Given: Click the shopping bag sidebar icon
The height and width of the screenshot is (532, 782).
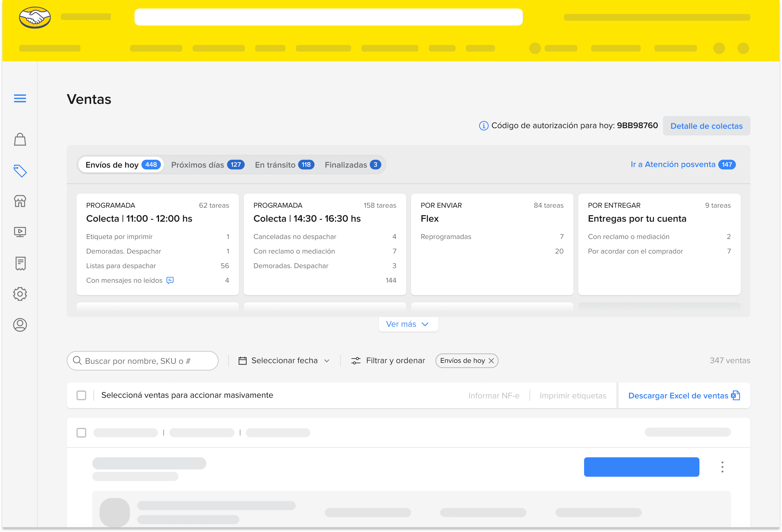Looking at the screenshot, I should [x=20, y=139].
